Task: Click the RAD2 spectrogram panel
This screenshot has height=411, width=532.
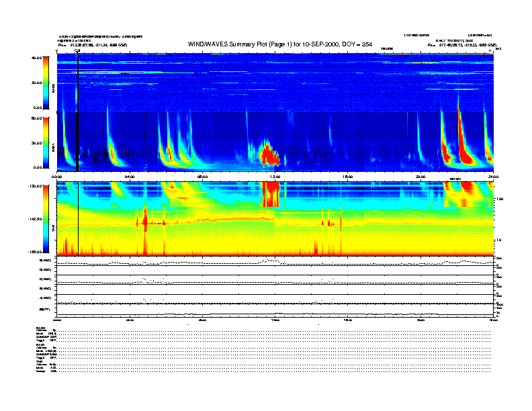Action: 275,83
